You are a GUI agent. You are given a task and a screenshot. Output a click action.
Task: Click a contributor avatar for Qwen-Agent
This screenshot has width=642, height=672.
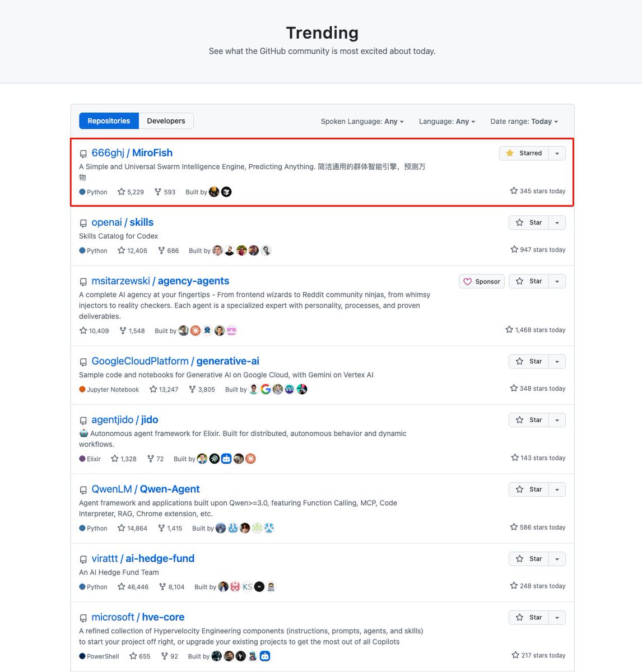(221, 528)
